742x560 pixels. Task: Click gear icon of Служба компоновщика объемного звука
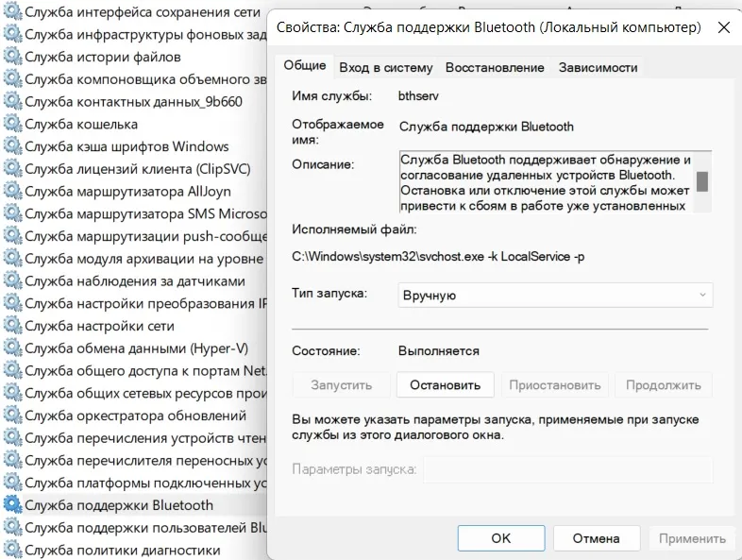(13, 79)
